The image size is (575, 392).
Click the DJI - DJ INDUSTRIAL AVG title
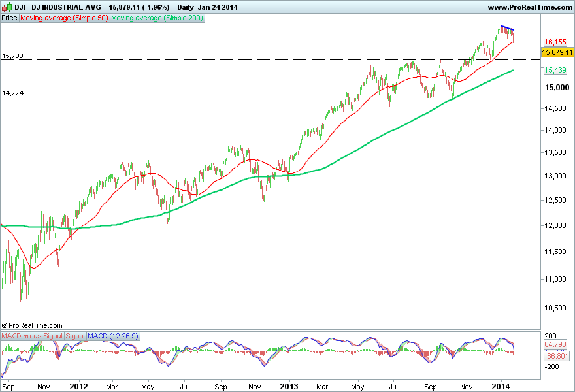57,7
